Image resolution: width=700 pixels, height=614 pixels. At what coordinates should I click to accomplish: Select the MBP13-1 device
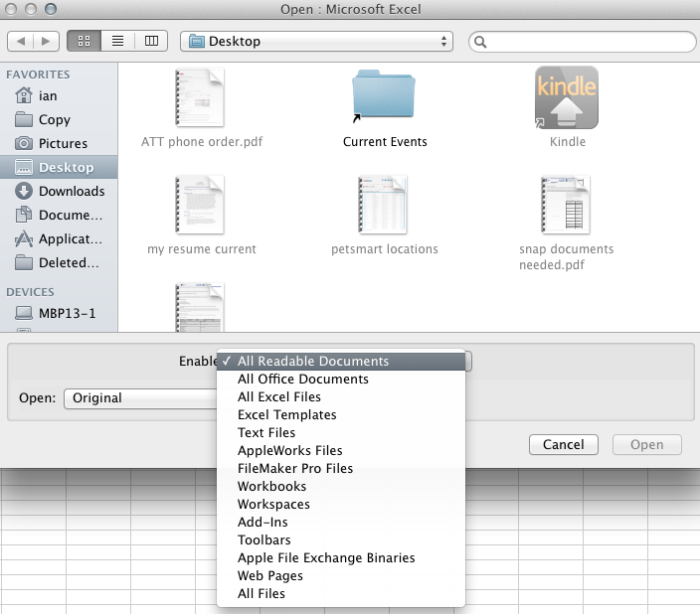[59, 313]
